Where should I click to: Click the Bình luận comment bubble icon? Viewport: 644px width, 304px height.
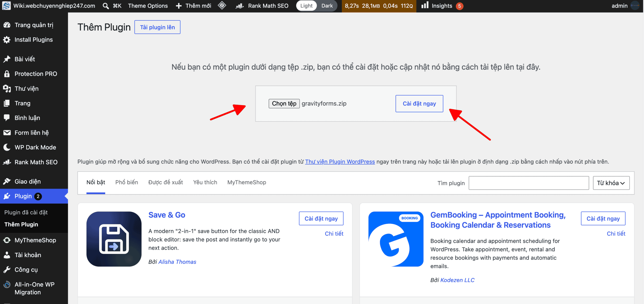click(x=7, y=118)
